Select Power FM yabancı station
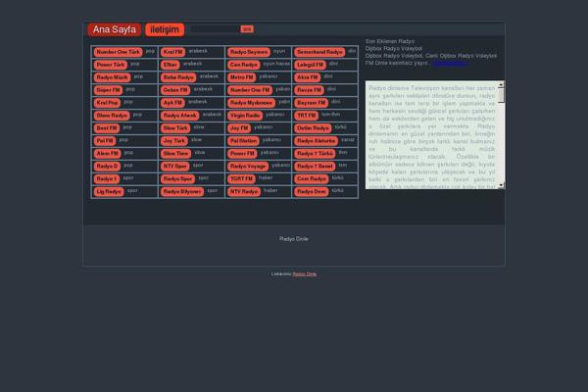Screen dimensions: 588x392 [x=242, y=154]
